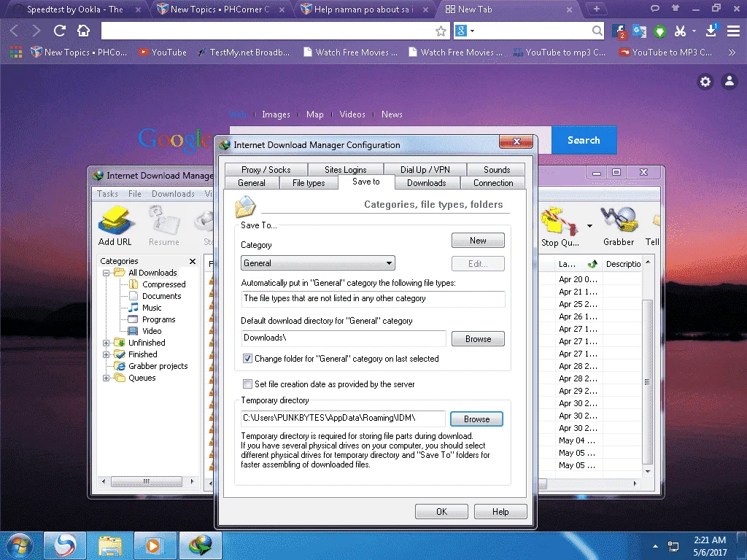Image resolution: width=747 pixels, height=560 pixels.
Task: Open the Downloads menu in IDM window
Action: pyautogui.click(x=173, y=194)
